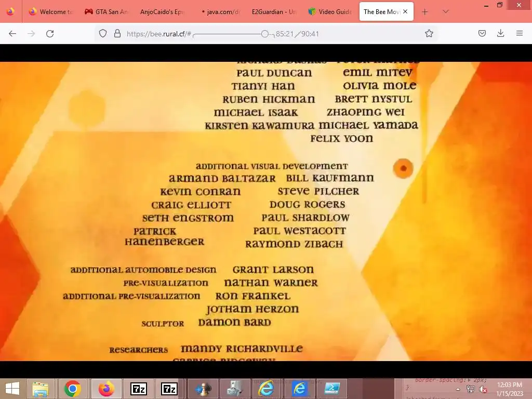The image size is (532, 399).
Task: Open a new browser tab
Action: pos(425,12)
